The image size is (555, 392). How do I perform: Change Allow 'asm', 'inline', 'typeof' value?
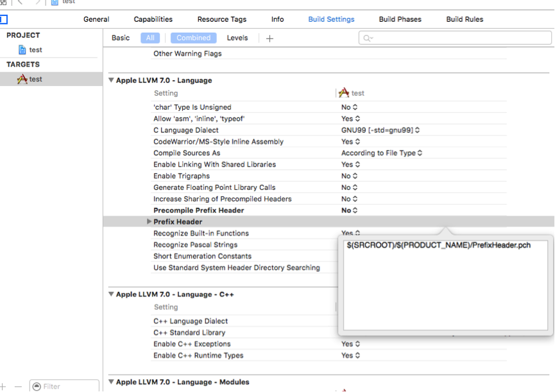350,119
